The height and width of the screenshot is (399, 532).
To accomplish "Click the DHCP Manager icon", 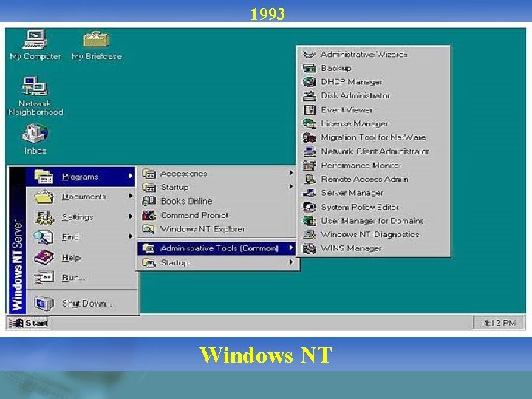I will click(309, 82).
